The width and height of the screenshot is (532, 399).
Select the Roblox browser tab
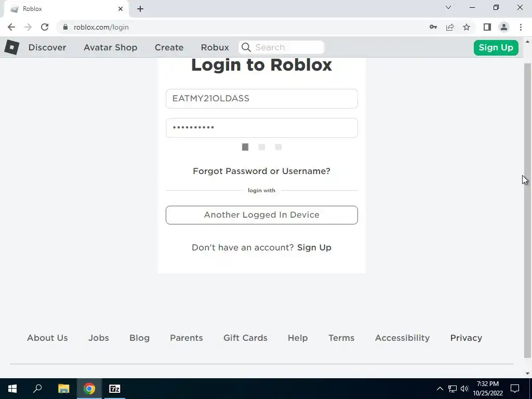pyautogui.click(x=66, y=9)
